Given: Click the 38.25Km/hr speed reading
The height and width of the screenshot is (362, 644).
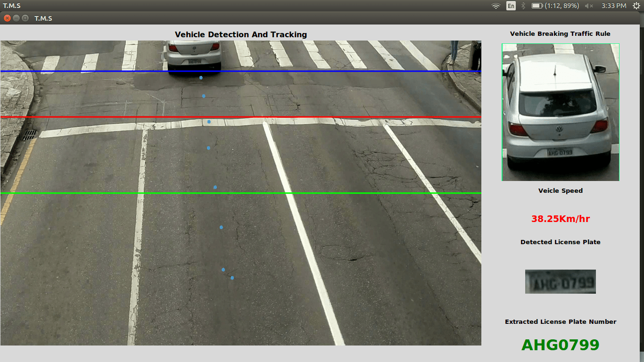Looking at the screenshot, I should (x=560, y=219).
